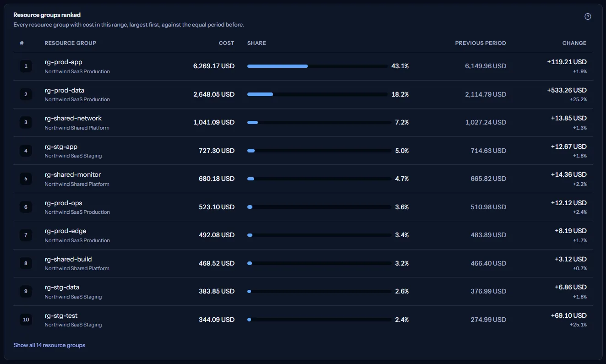Screen dimensions: 606x364
Task: Open the rg-shared-network resource group
Action: tap(73, 119)
